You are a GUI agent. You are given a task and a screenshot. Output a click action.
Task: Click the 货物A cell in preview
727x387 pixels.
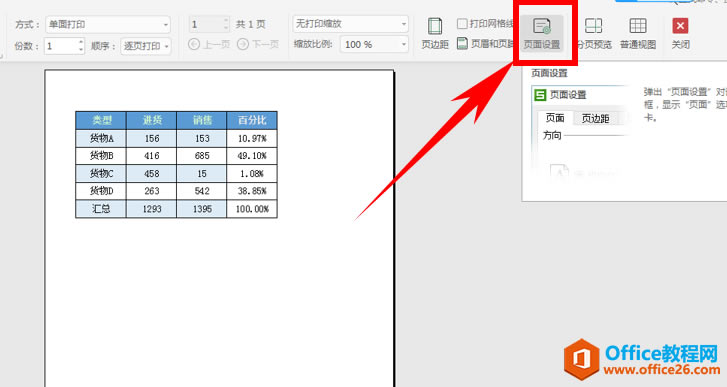tap(101, 138)
